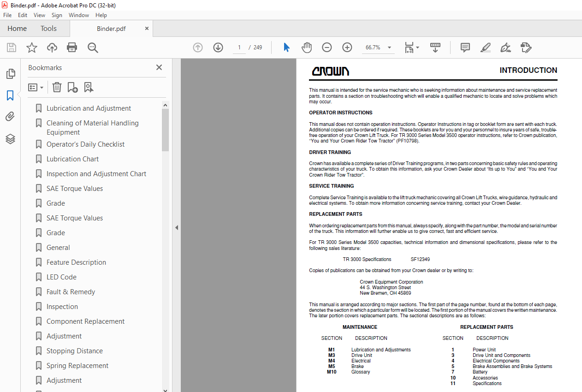The height and width of the screenshot is (392, 582).
Task: Open Lubrication and Adjustment bookmark
Action: (89, 108)
